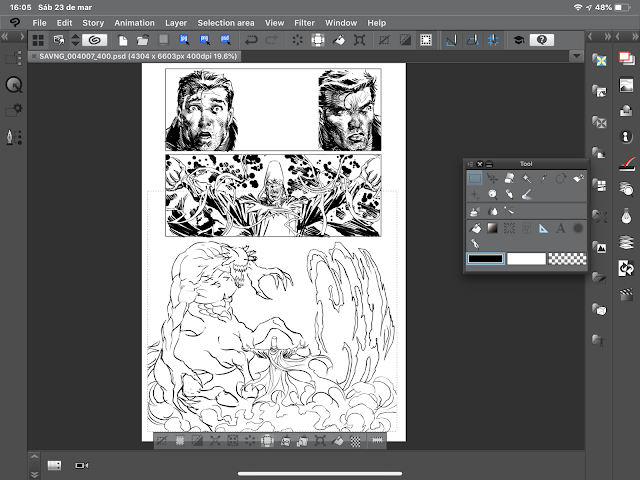Open the Filter menu

coord(304,23)
